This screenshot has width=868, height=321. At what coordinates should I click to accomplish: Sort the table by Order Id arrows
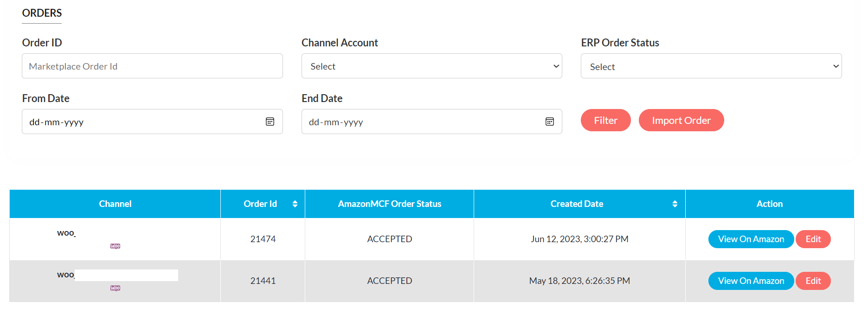coord(295,204)
